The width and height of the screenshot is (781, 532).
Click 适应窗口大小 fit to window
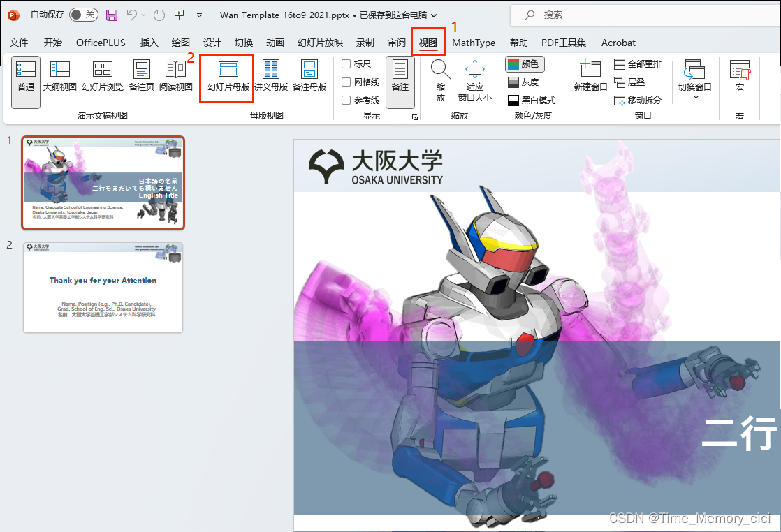[474, 81]
